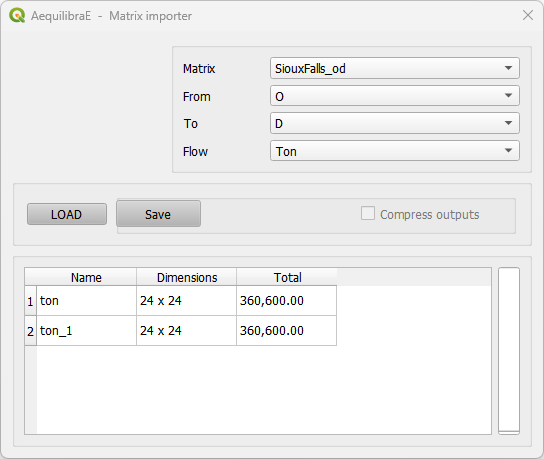Open the Flow field dropdown showing Ton
This screenshot has height=459, width=544.
(394, 151)
